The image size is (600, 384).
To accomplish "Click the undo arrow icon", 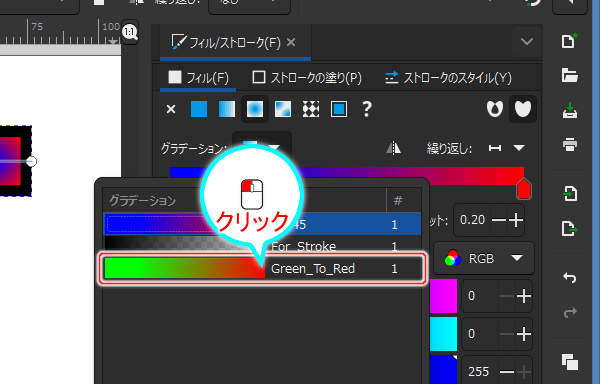I will [x=570, y=277].
